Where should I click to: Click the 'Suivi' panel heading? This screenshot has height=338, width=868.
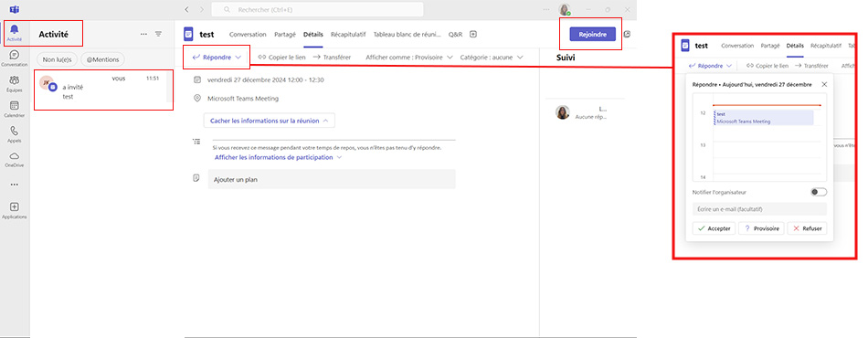(566, 58)
